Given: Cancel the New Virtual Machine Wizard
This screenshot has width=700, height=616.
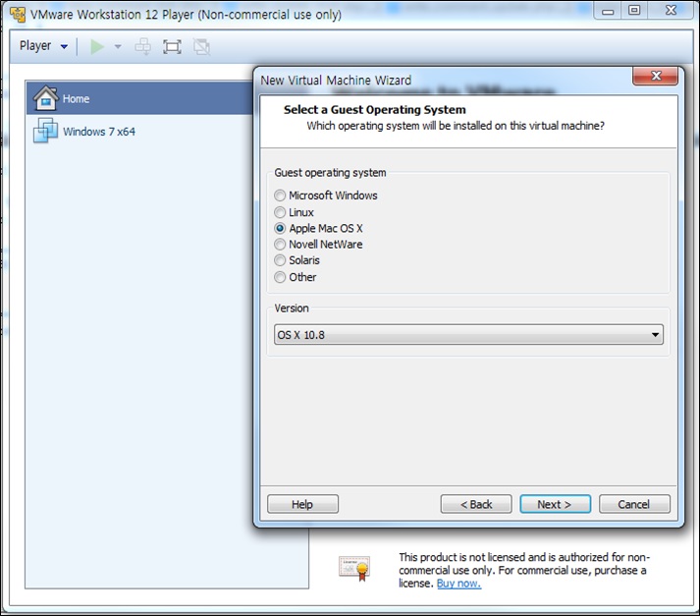Looking at the screenshot, I should pos(634,504).
